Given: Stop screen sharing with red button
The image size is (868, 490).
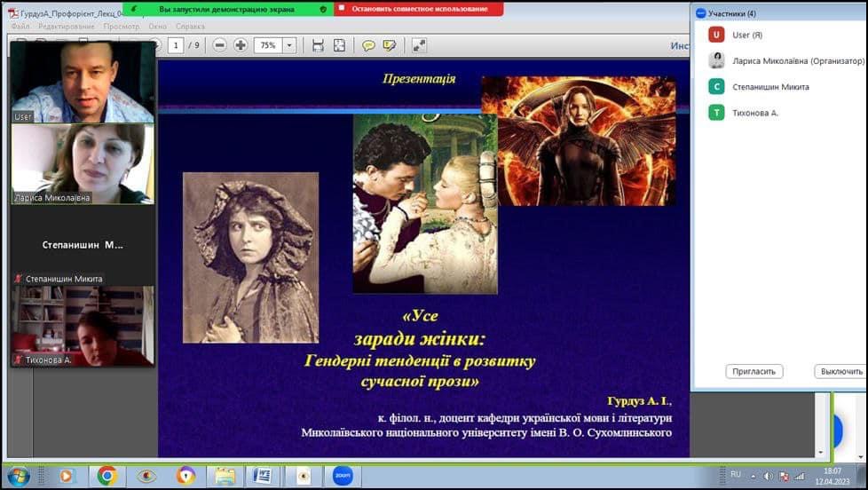Looking at the screenshot, I should [x=419, y=9].
